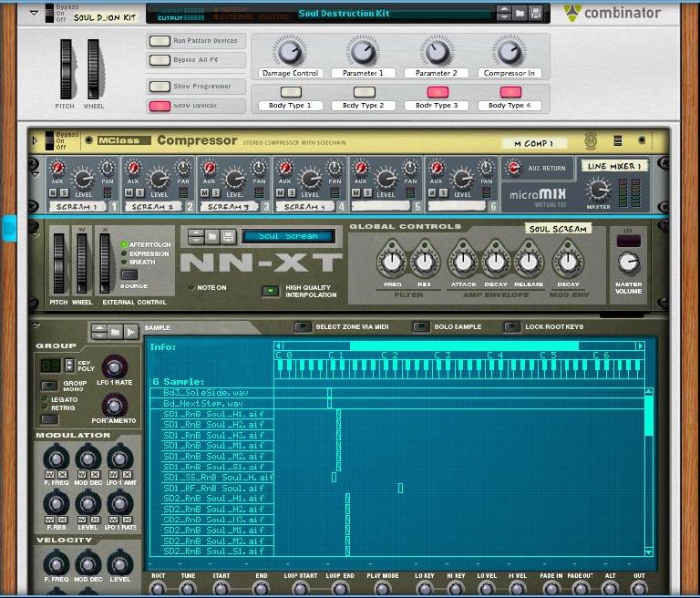Click the W button under the MOD DEC knob
Image resolution: width=700 pixels, height=598 pixels.
(x=82, y=474)
